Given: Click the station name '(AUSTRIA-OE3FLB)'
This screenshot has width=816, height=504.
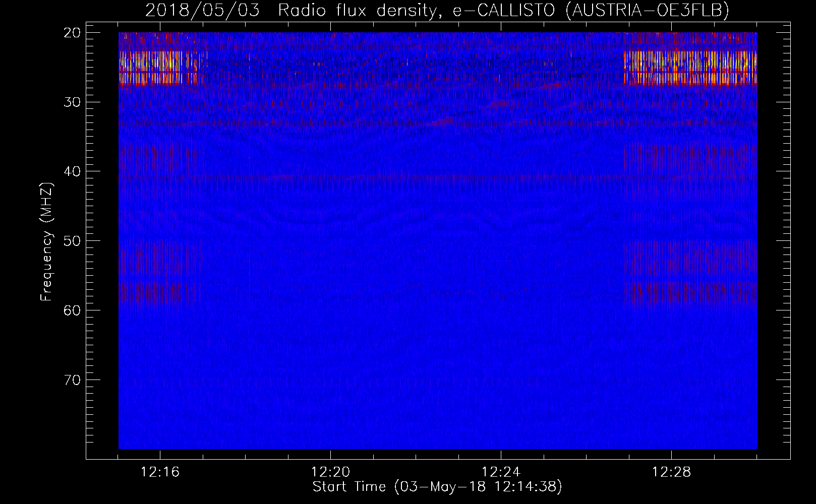Looking at the screenshot, I should 647,10.
